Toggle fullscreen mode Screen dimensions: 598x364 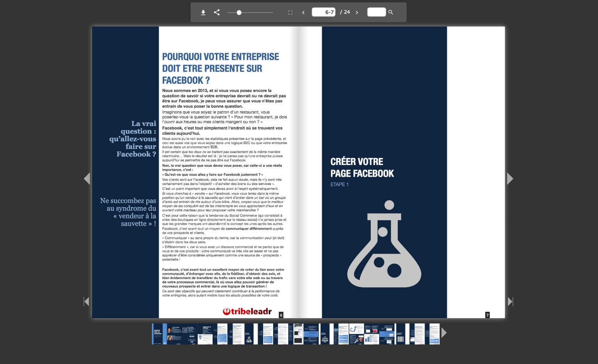coord(290,12)
